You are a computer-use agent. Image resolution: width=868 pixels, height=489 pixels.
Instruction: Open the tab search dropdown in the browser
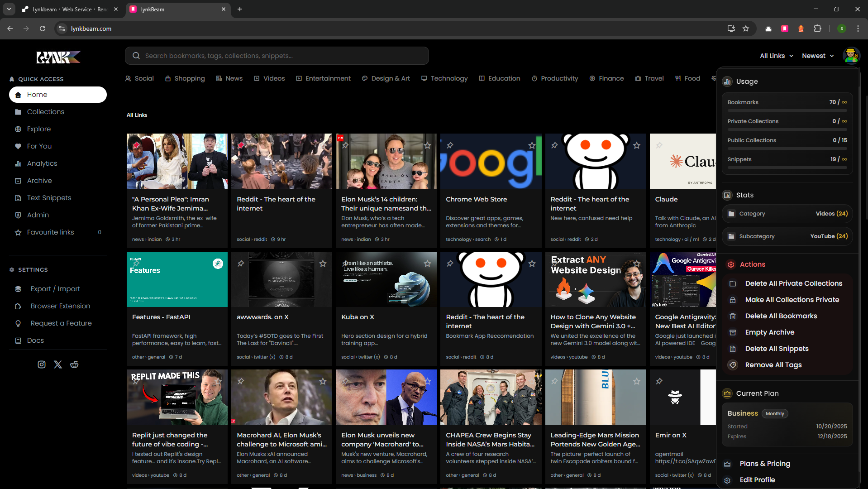click(9, 9)
